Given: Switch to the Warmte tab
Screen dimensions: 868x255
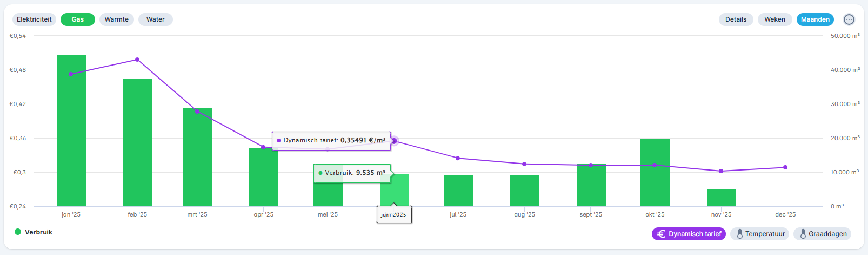Looking at the screenshot, I should click(116, 19).
